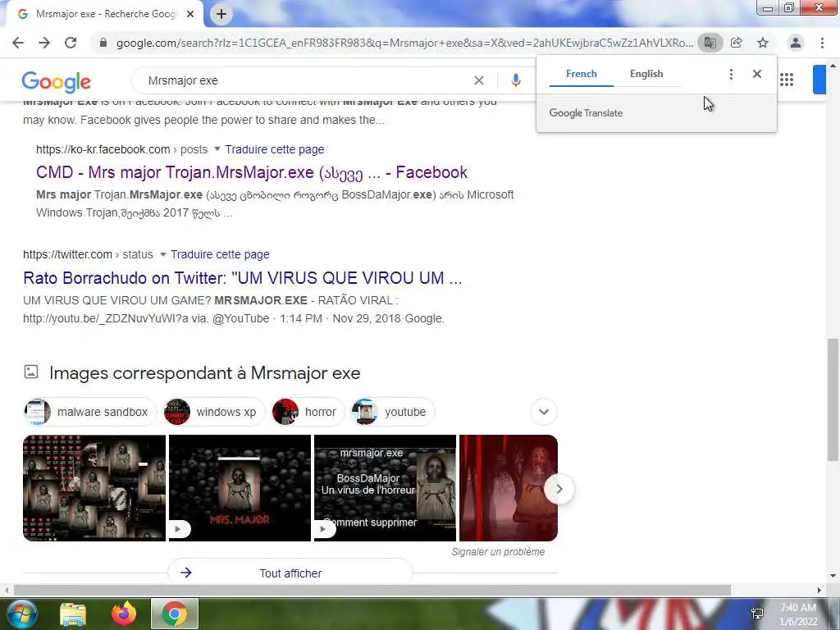Open CMD - Mrs major Trojan Facebook result
The height and width of the screenshot is (630, 840).
click(252, 172)
